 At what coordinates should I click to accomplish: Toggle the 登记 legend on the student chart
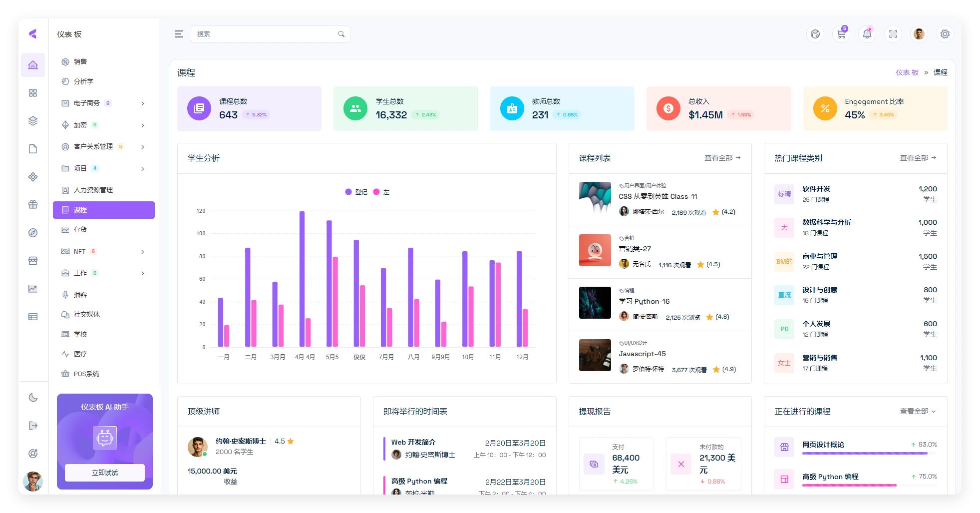point(357,192)
